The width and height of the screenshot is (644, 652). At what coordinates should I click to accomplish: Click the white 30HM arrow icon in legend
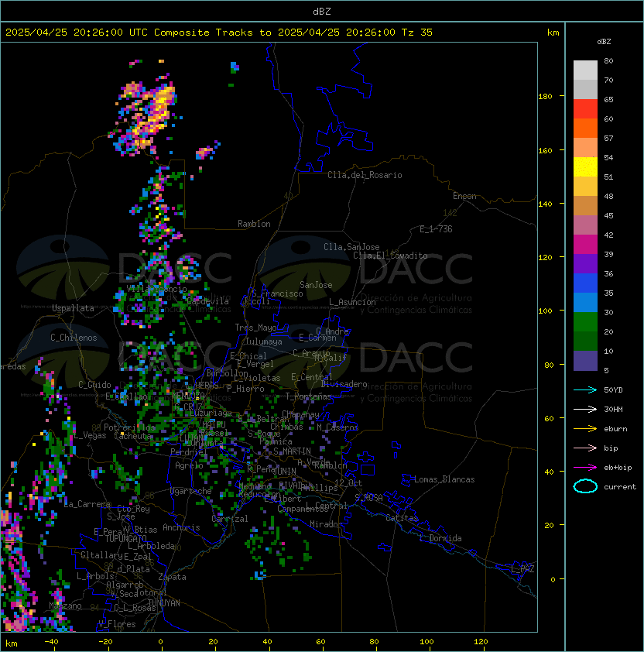[x=585, y=409]
